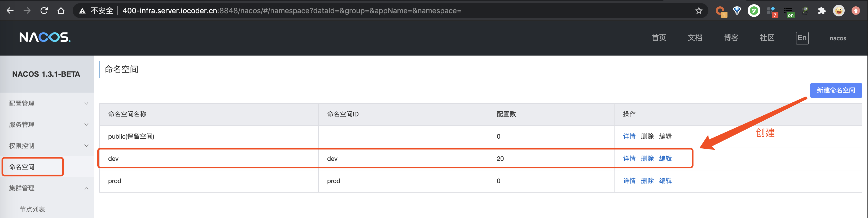Viewport: 868px width, 218px height.
Task: Open the green circular extension icon
Action: [753, 11]
